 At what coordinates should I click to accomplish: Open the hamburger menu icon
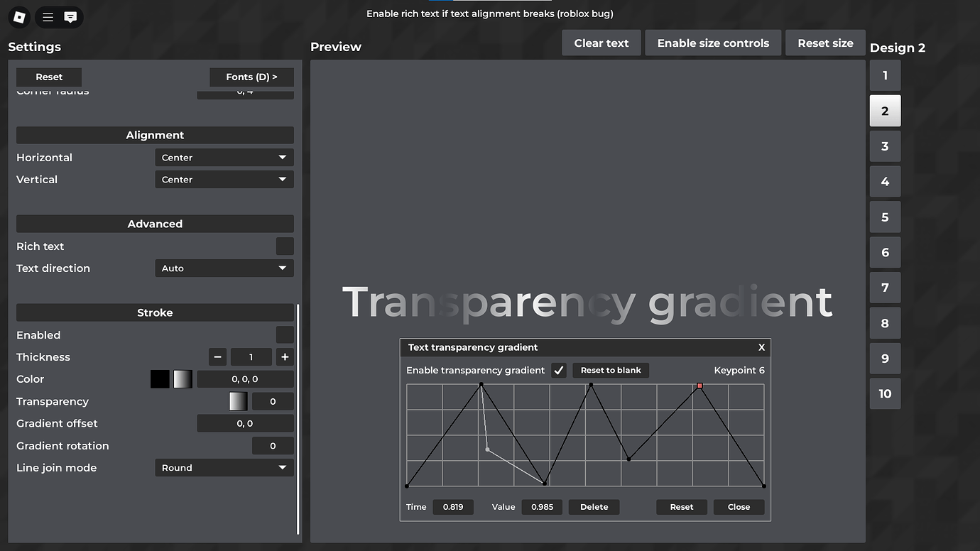point(47,16)
